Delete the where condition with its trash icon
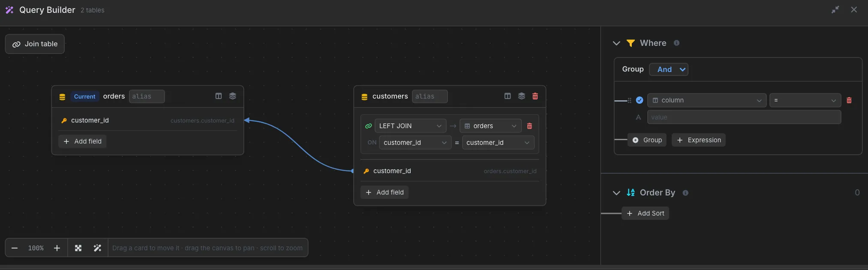Screen dimensions: 868x270 pyautogui.click(x=849, y=100)
